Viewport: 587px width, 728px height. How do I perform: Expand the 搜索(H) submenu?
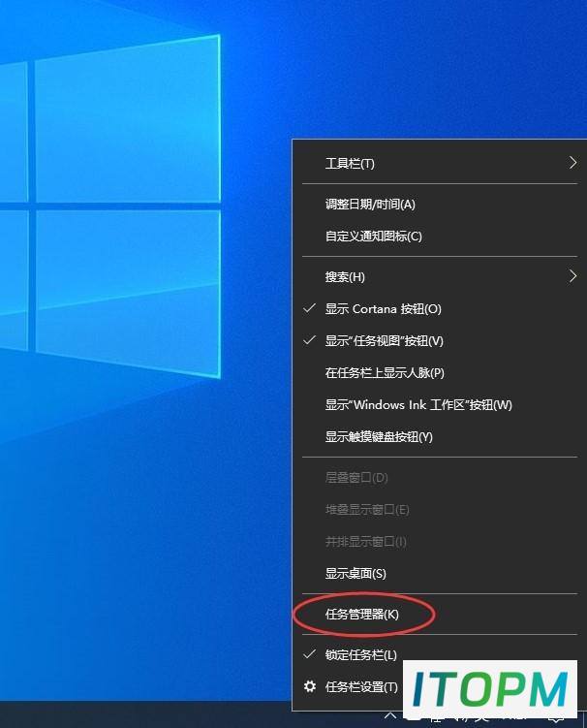[x=440, y=276]
